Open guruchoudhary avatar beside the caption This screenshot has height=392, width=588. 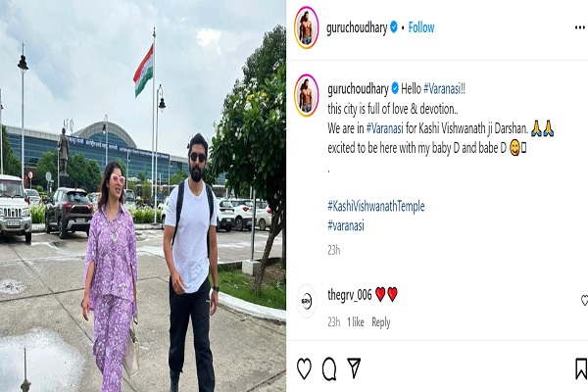click(307, 95)
